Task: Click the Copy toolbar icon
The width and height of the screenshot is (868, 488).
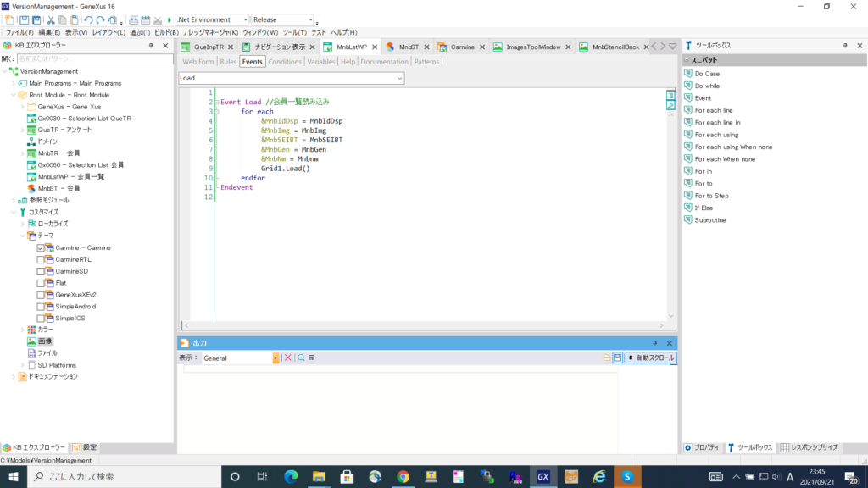Action: (x=63, y=20)
